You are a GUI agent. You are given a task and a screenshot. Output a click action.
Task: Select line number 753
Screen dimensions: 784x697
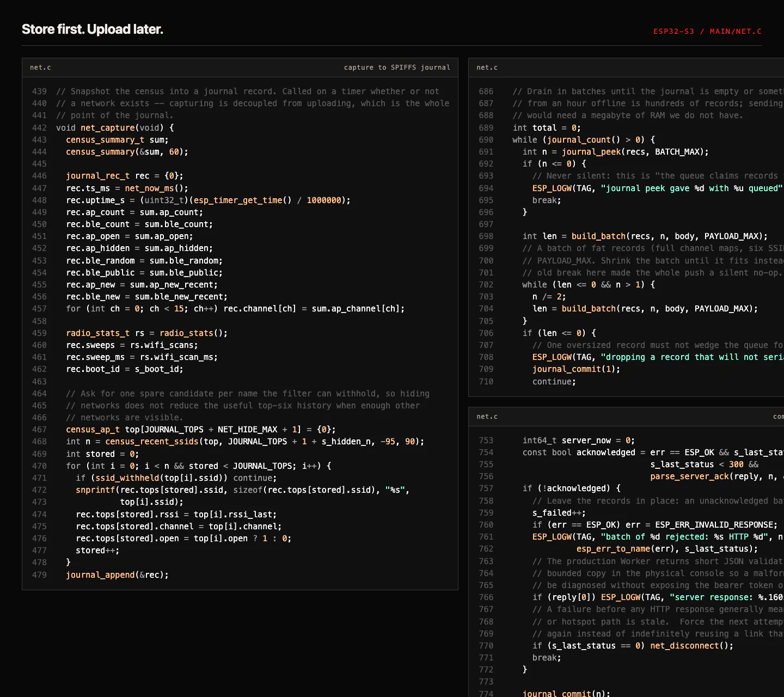point(486,441)
